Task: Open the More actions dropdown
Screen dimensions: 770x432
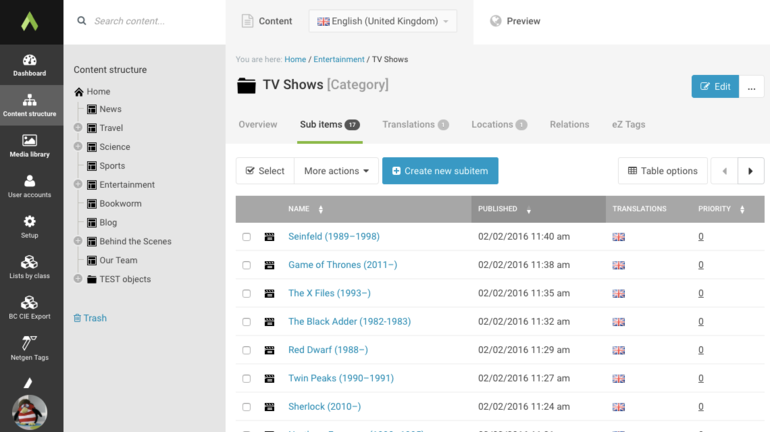Action: tap(336, 171)
